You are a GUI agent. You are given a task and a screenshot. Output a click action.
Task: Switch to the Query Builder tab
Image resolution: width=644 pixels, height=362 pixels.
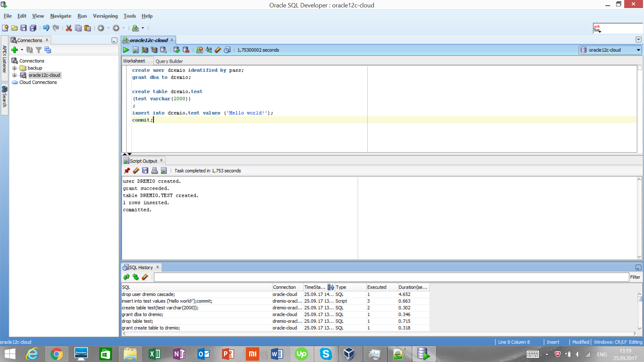click(x=169, y=61)
